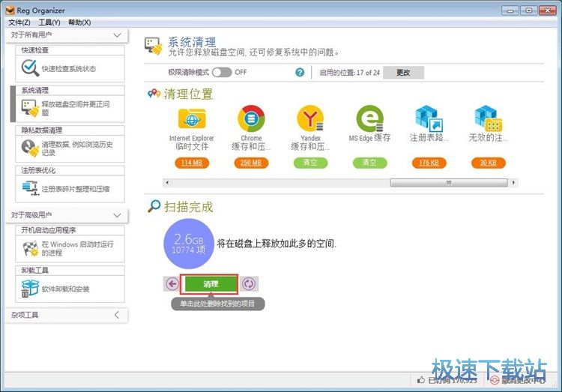Viewport: 562px width, 392px height.
Task: Select the Chrome cache icon
Action: 251,118
